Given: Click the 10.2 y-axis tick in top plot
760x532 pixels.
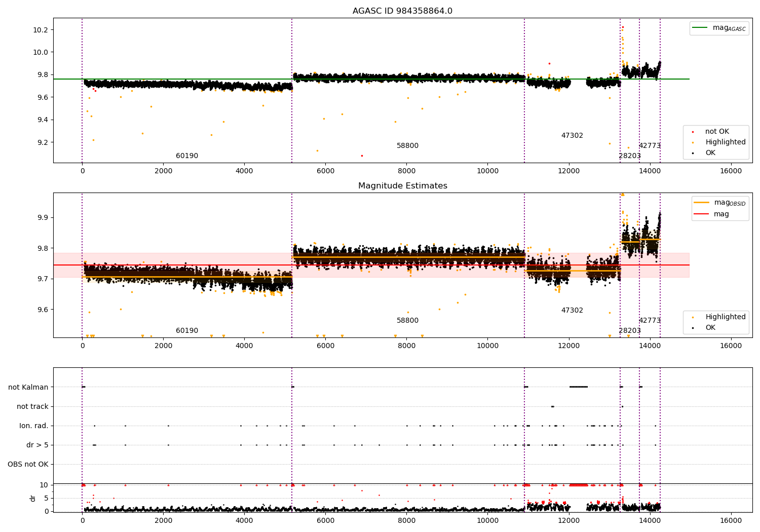Looking at the screenshot, I should [41, 30].
